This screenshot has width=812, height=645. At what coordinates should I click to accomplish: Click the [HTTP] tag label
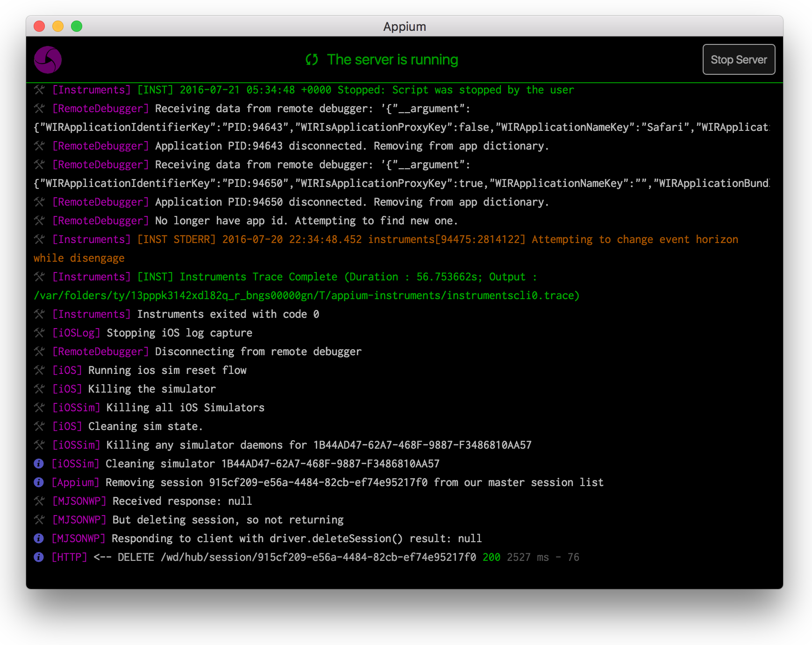[x=69, y=557]
